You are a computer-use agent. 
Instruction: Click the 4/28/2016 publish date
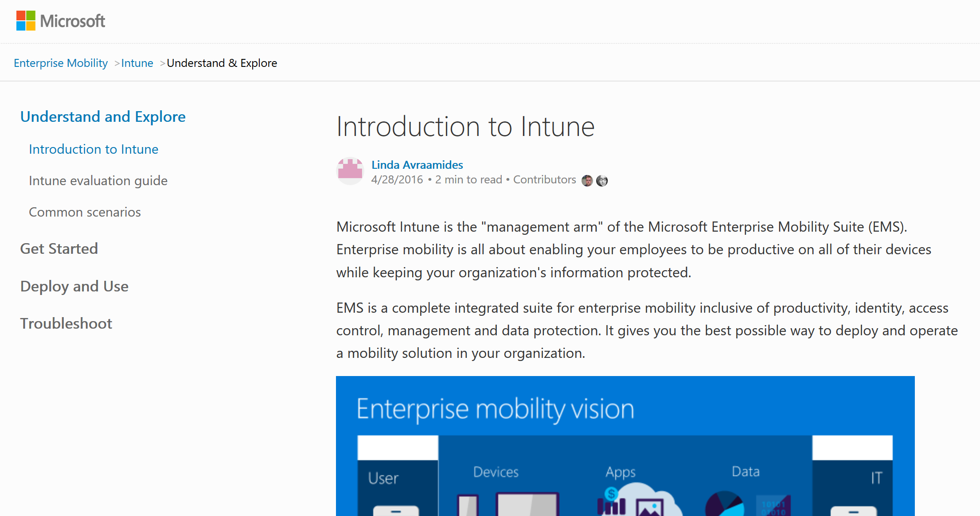[x=397, y=179]
